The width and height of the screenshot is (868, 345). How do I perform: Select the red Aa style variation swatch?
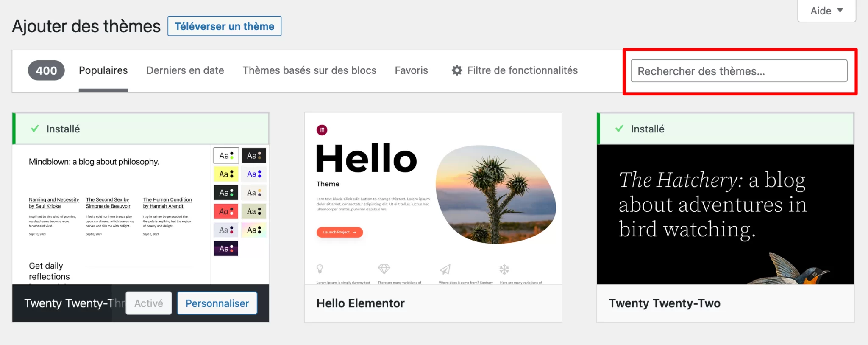tap(226, 211)
